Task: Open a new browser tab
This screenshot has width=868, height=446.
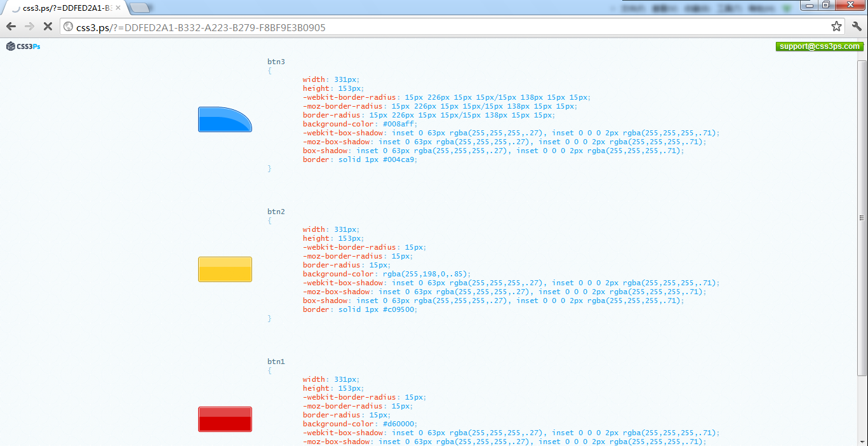Action: pos(139,8)
